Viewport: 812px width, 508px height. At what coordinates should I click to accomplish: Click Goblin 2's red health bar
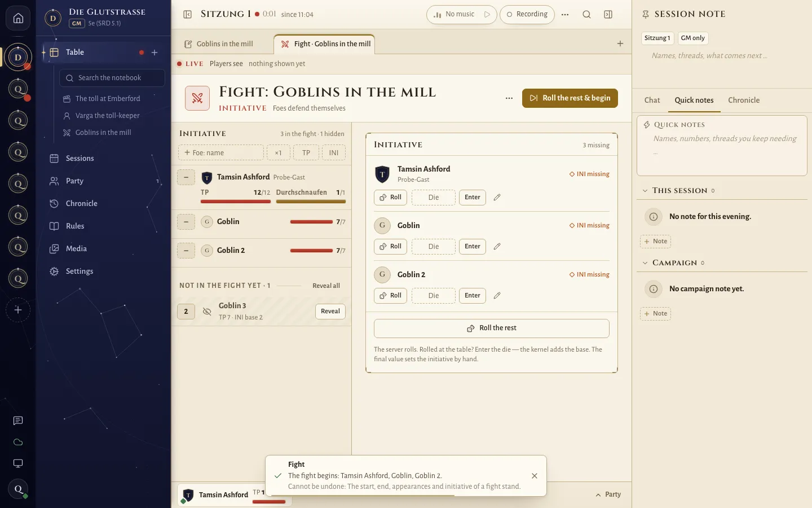pyautogui.click(x=311, y=251)
